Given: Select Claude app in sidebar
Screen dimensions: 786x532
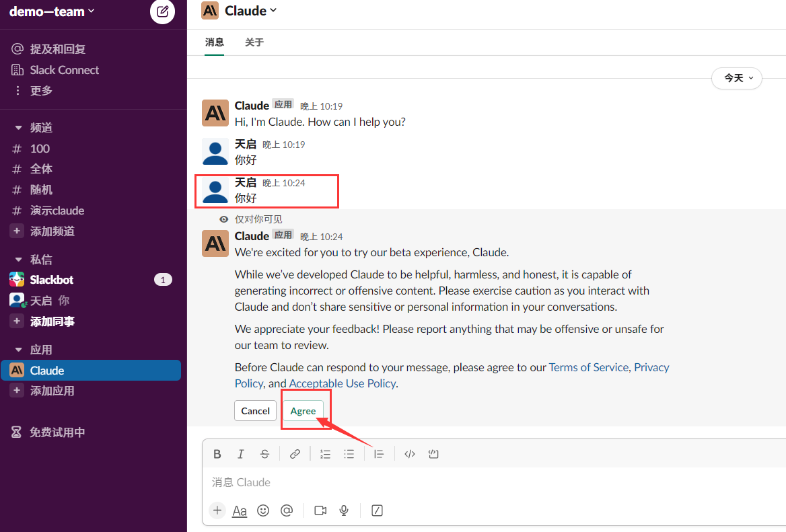Looking at the screenshot, I should click(90, 370).
